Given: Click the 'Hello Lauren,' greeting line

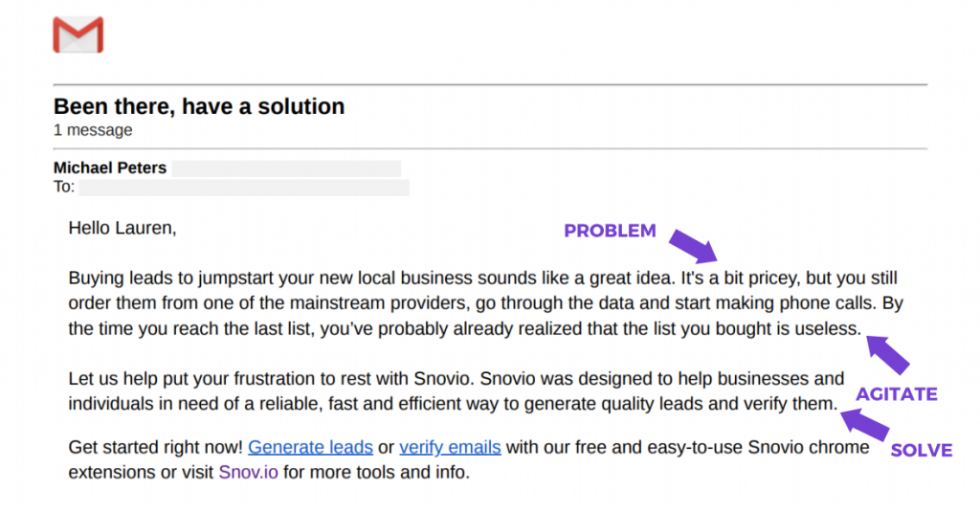Looking at the screenshot, I should coord(122,228).
